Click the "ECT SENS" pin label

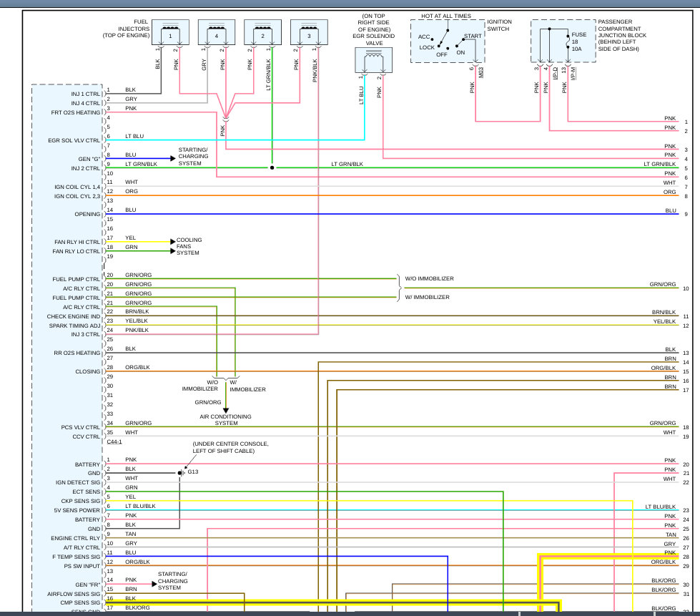click(87, 492)
